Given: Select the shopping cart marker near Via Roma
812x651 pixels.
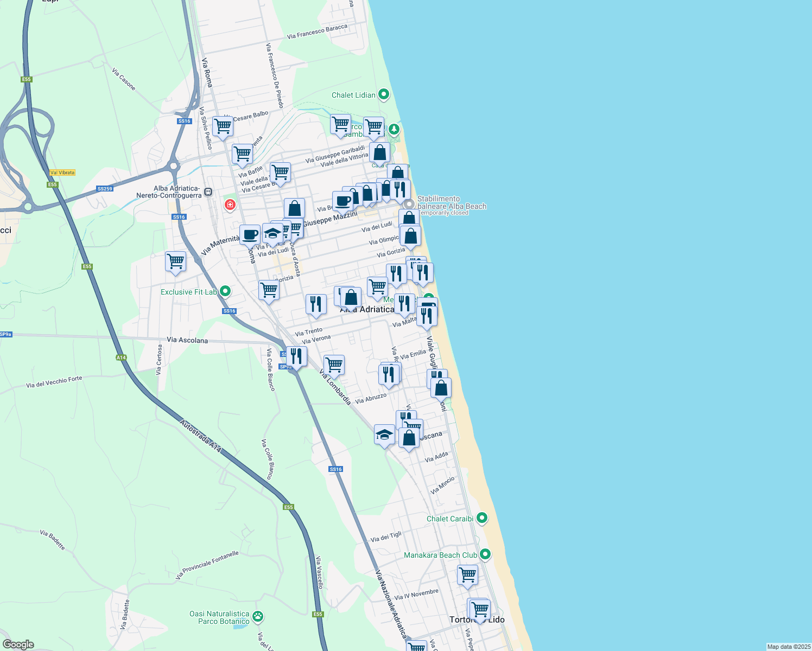Looking at the screenshot, I should (222, 125).
